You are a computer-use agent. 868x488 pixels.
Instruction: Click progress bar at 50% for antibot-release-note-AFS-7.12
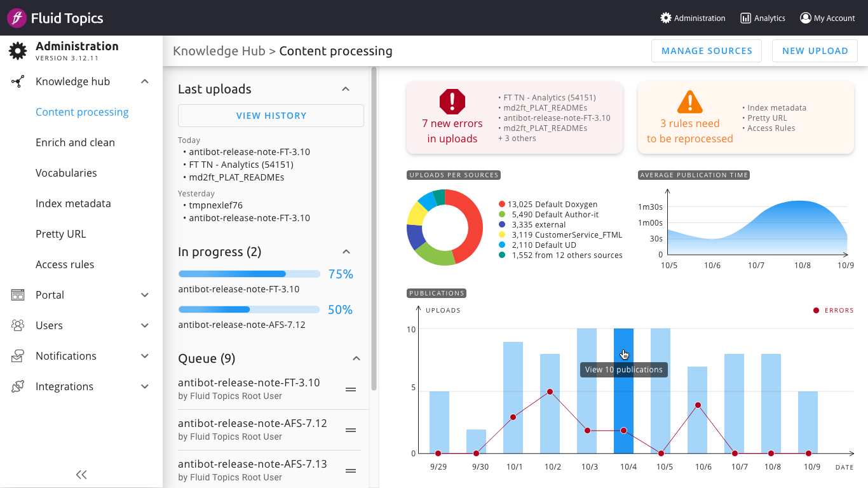pyautogui.click(x=249, y=310)
